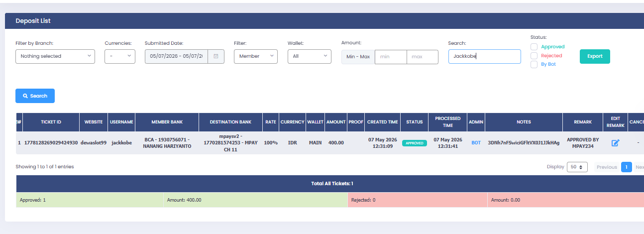Click the Deposit List panel title
Viewport: 644px width, 234px height.
33,21
